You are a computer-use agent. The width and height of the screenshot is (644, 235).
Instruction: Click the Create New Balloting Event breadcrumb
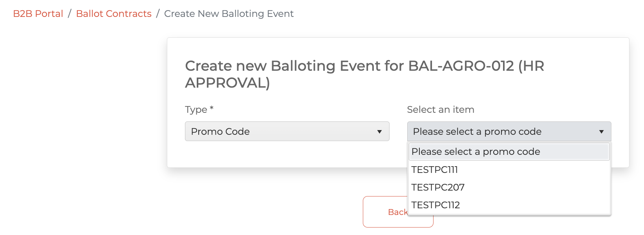pyautogui.click(x=229, y=14)
